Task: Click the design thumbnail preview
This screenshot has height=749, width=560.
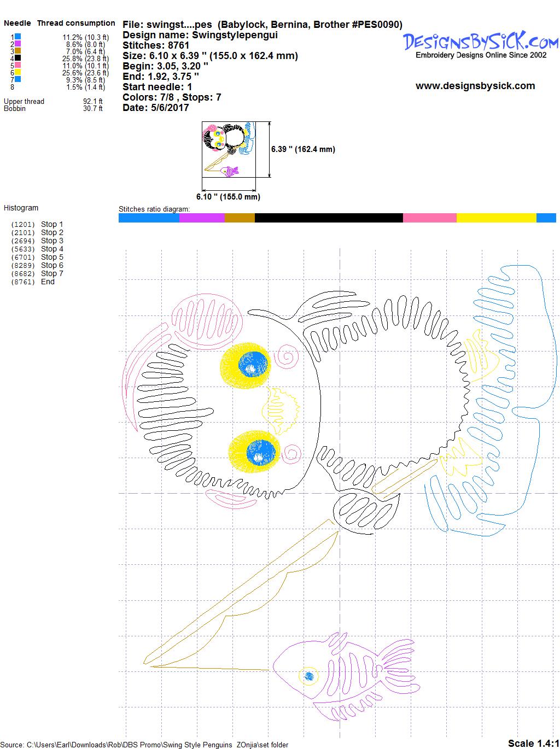Action: (229, 149)
